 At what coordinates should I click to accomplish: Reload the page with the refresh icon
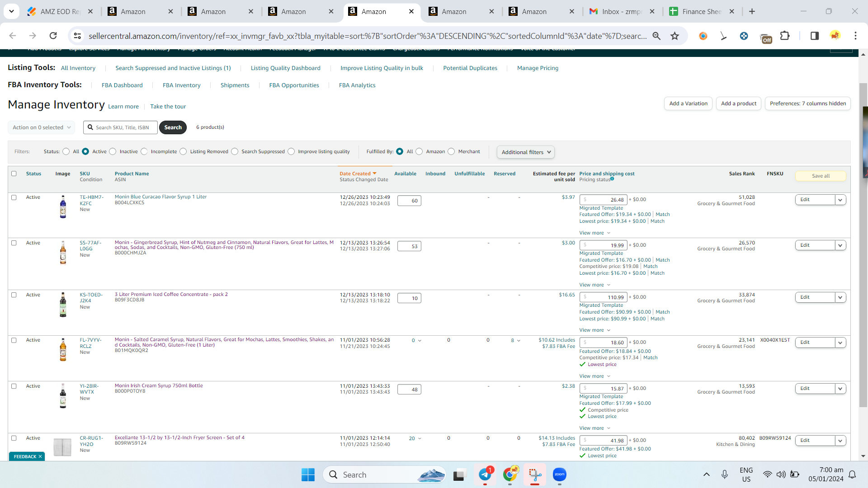(53, 36)
